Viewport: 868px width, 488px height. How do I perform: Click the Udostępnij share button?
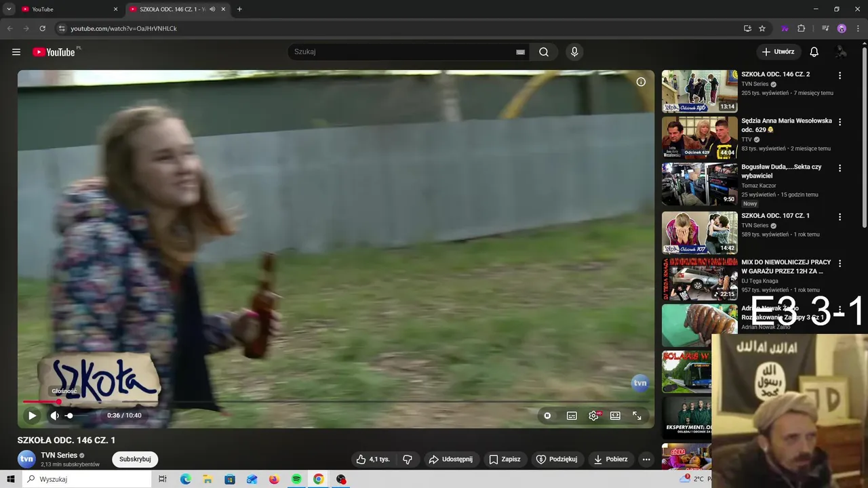tap(451, 459)
